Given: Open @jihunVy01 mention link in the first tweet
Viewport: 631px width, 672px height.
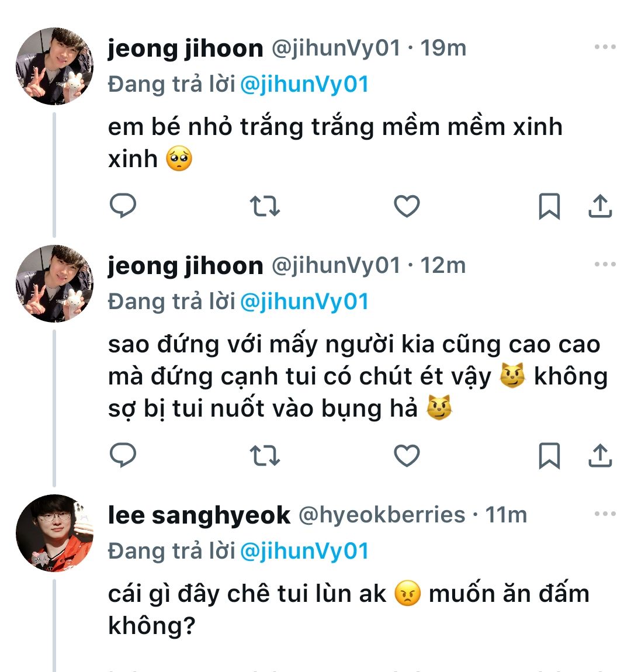Looking at the screenshot, I should pos(304,85).
